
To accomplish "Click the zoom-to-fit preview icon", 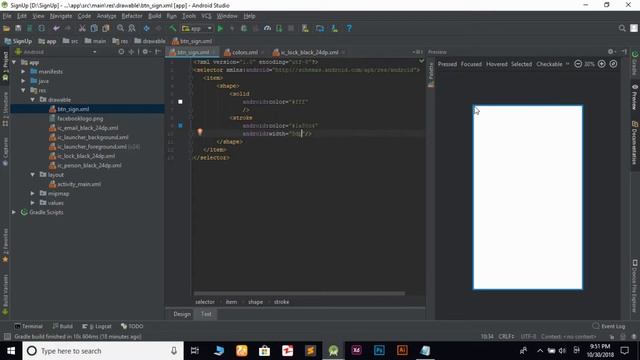I will click(x=613, y=64).
